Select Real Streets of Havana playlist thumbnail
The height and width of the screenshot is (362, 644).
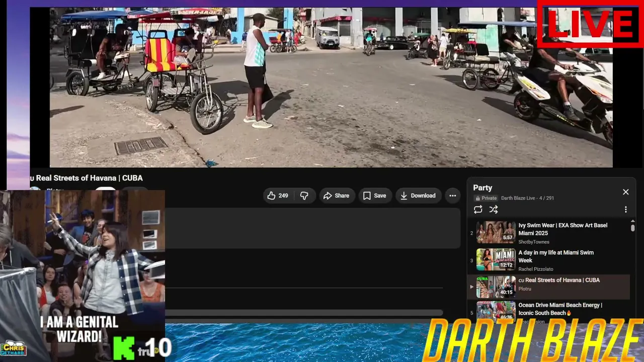pyautogui.click(x=496, y=287)
